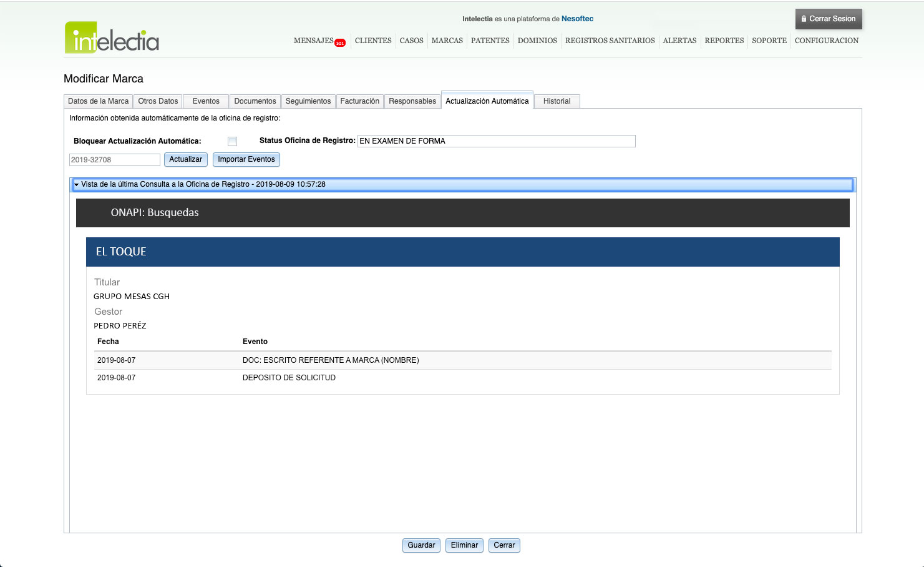
Task: Focus the Status Oficina de Registro field
Action: click(496, 141)
